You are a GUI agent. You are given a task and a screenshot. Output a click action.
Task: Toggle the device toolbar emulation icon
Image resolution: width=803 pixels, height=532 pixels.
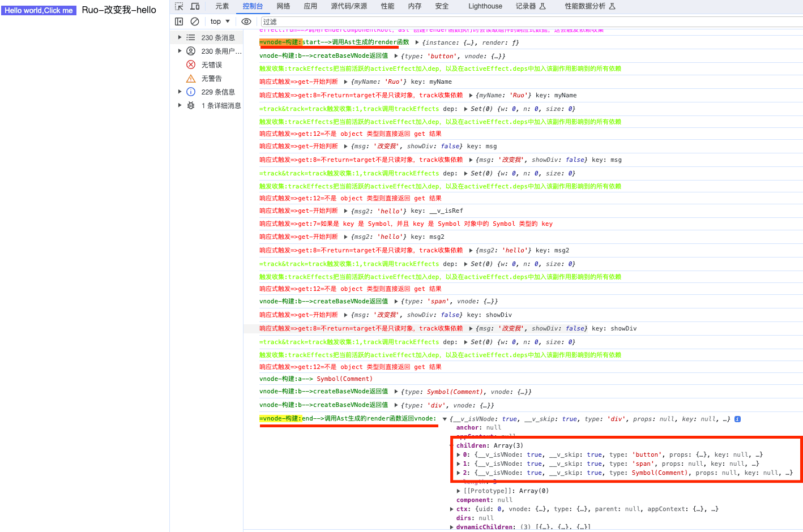[194, 6]
